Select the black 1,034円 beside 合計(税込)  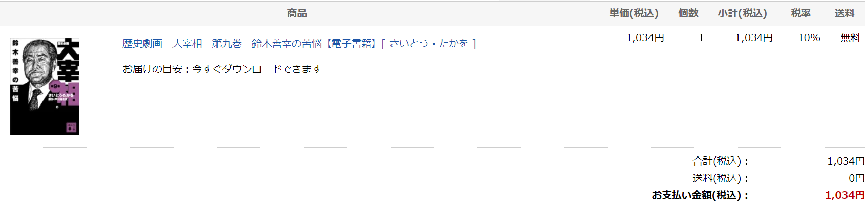tap(846, 161)
